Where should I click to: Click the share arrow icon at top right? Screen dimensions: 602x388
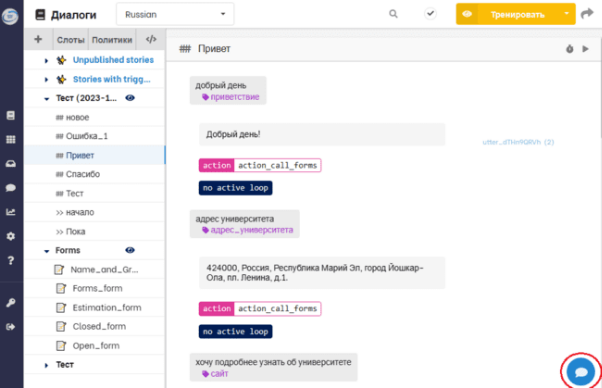pos(587,14)
